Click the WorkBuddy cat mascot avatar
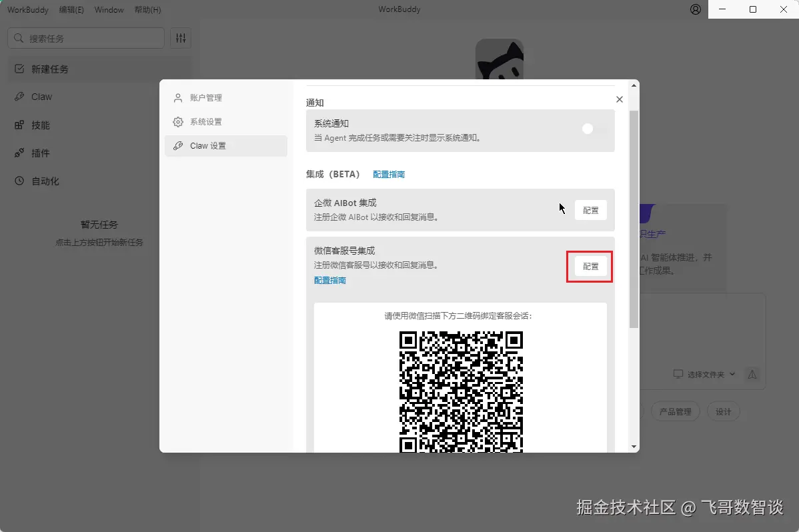 pos(500,59)
